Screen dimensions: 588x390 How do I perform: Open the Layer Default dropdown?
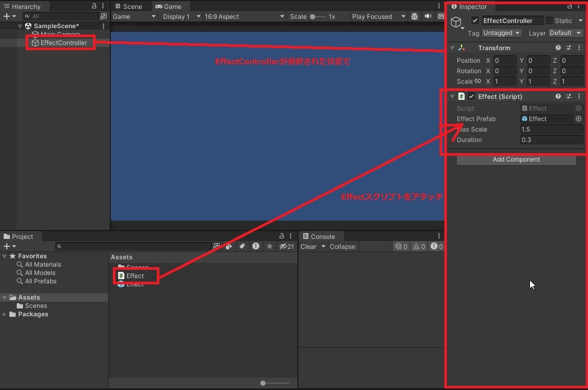565,33
